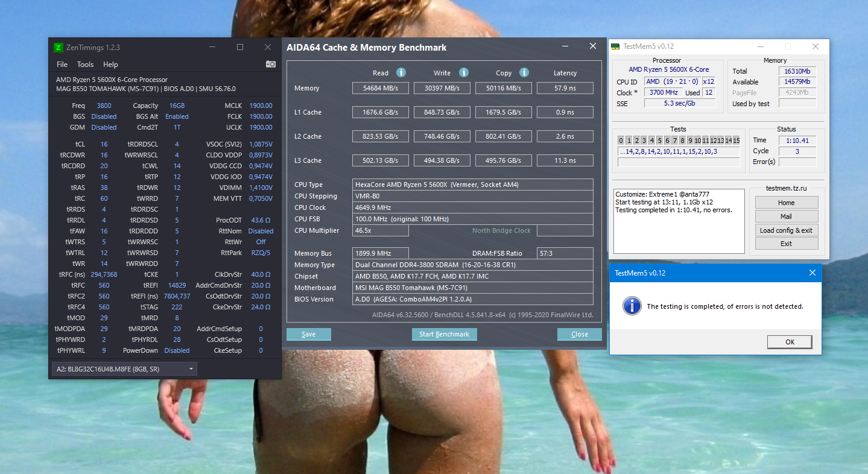Open the Tools menu in ZenTimings
This screenshot has height=474, width=868.
pyautogui.click(x=85, y=65)
